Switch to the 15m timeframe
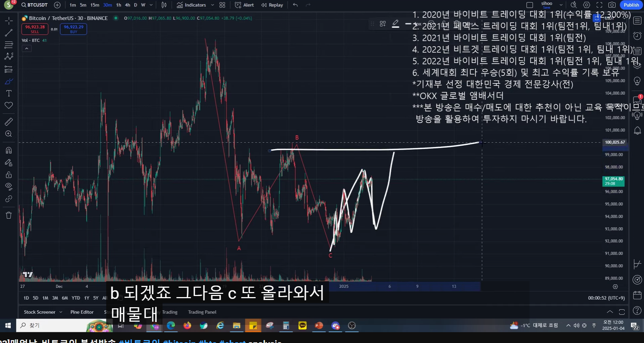This screenshot has height=343, width=644. [x=95, y=5]
